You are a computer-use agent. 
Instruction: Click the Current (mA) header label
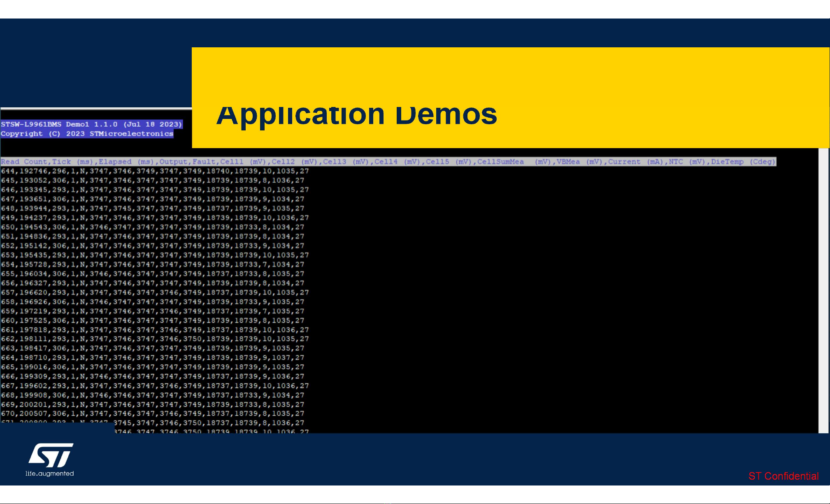coord(636,162)
